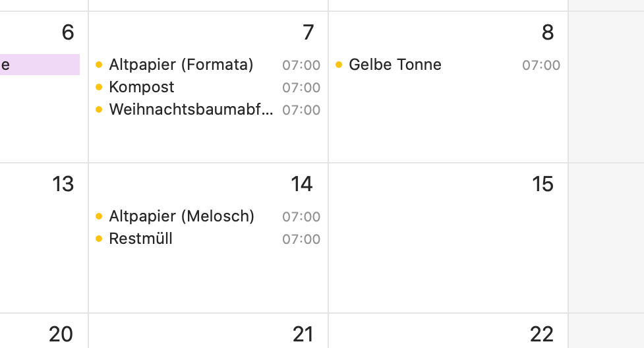Select day 21 date number
The width and height of the screenshot is (644, 348).
(x=303, y=334)
